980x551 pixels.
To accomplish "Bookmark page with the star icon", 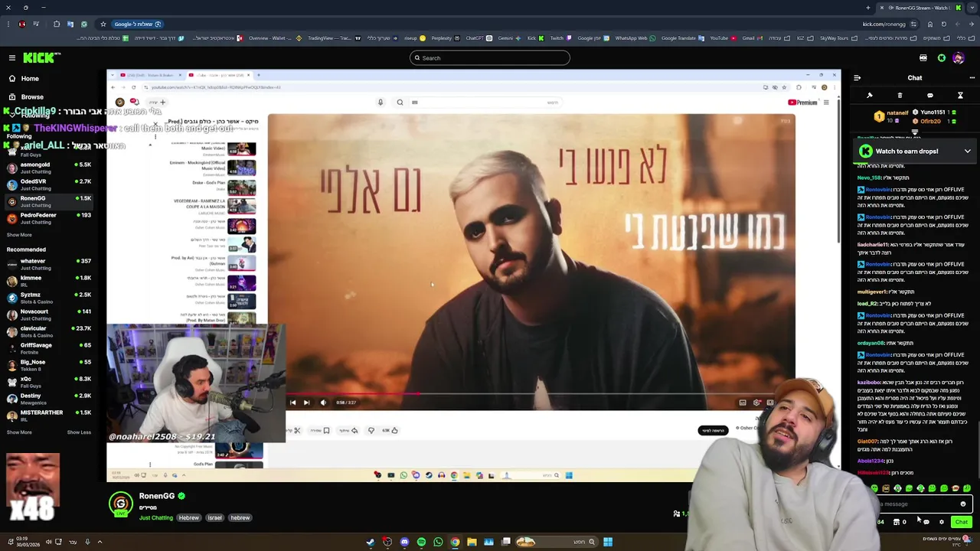I will tap(103, 24).
